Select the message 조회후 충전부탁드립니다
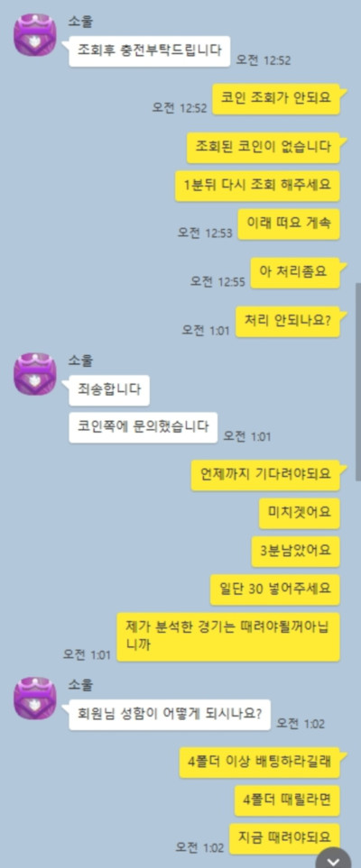The image size is (361, 868). pyautogui.click(x=149, y=51)
